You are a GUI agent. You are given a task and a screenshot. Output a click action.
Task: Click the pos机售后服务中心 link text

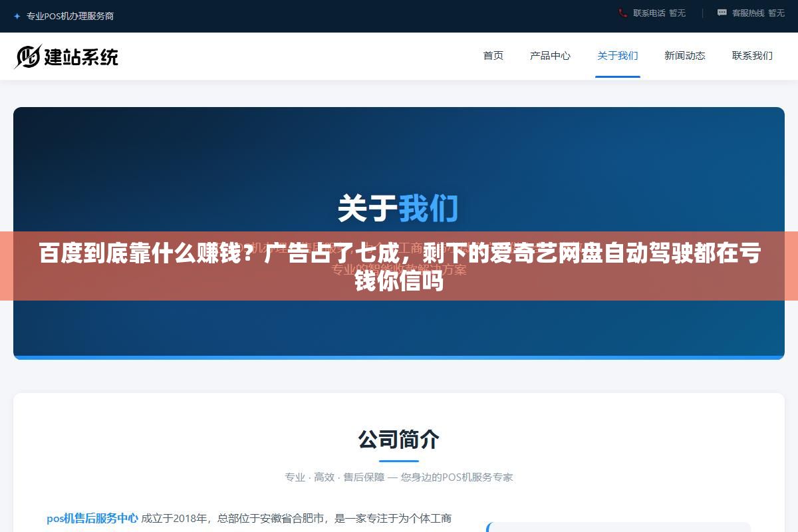click(92, 518)
